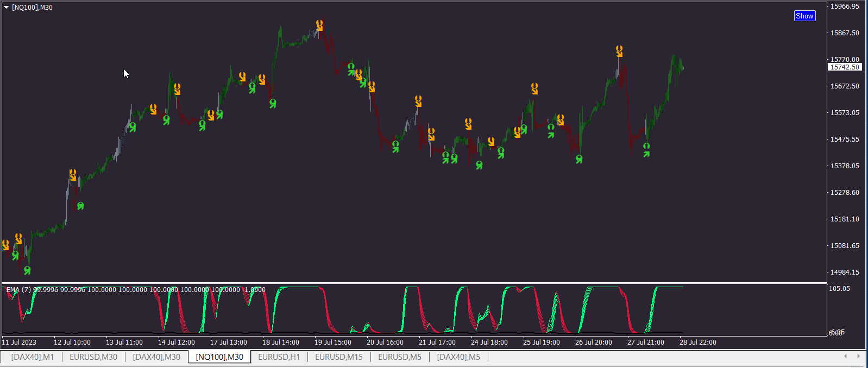868x368 pixels.
Task: Click the green buy arrow at the 26 Jul low
Action: [579, 159]
